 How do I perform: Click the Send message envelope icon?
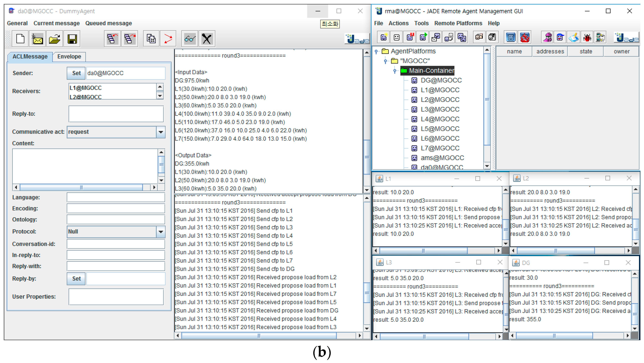point(38,39)
